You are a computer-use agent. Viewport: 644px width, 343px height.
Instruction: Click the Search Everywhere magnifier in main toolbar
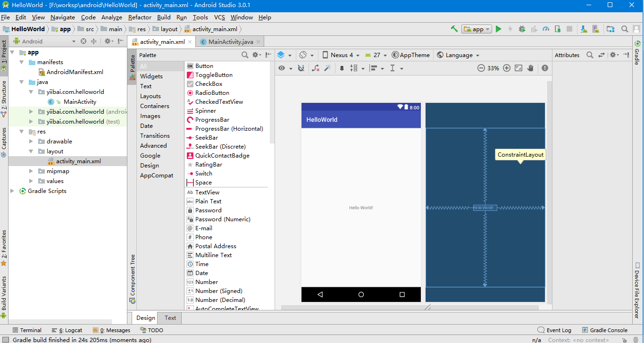624,29
